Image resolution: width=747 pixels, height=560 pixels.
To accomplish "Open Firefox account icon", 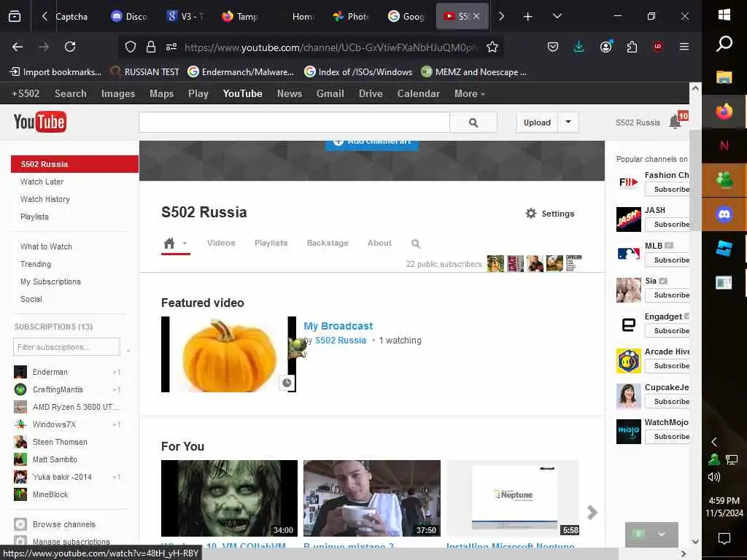I will click(605, 47).
